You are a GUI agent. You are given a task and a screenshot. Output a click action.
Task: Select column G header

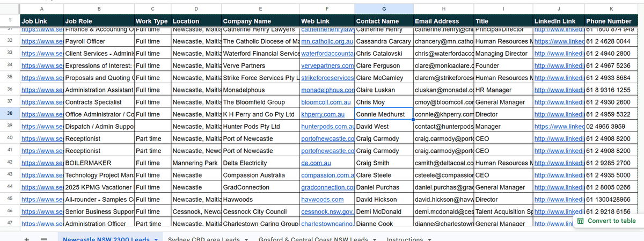[383, 9]
